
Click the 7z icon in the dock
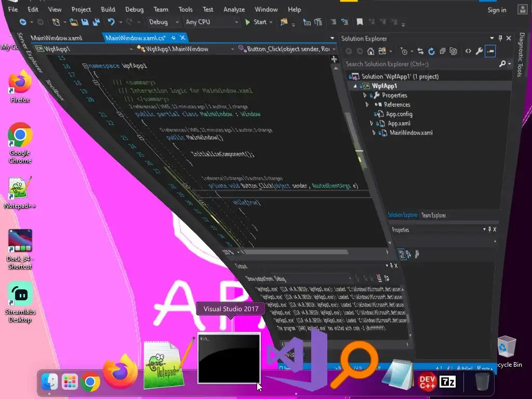tap(447, 382)
